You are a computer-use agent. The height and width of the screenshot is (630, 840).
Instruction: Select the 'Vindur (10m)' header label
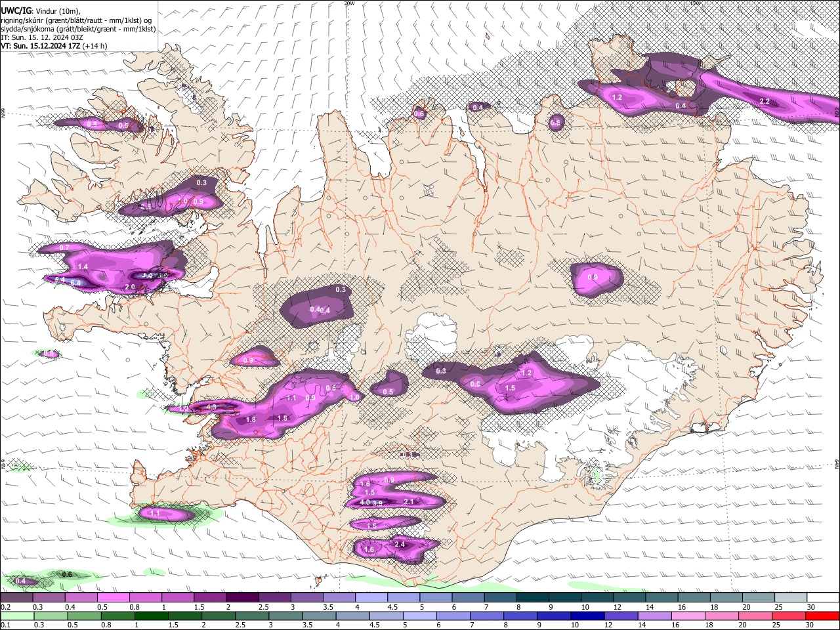(58, 10)
